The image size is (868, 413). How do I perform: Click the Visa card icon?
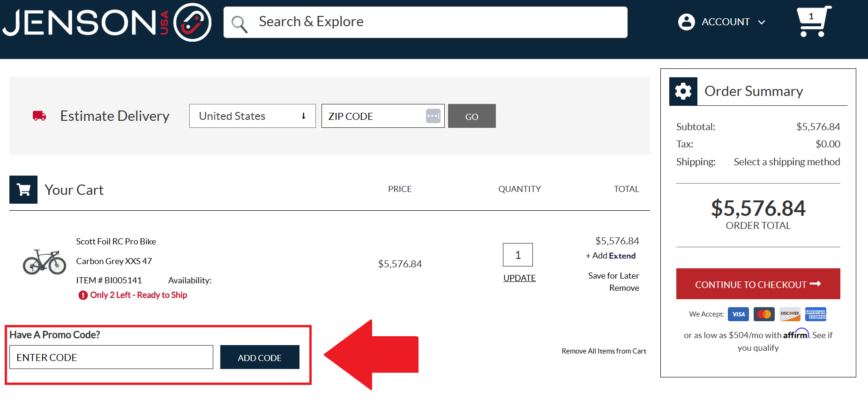pos(738,314)
